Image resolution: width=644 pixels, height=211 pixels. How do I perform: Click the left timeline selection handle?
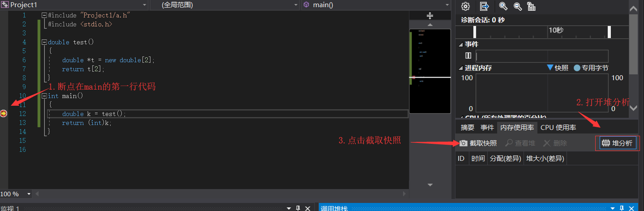[x=475, y=32]
